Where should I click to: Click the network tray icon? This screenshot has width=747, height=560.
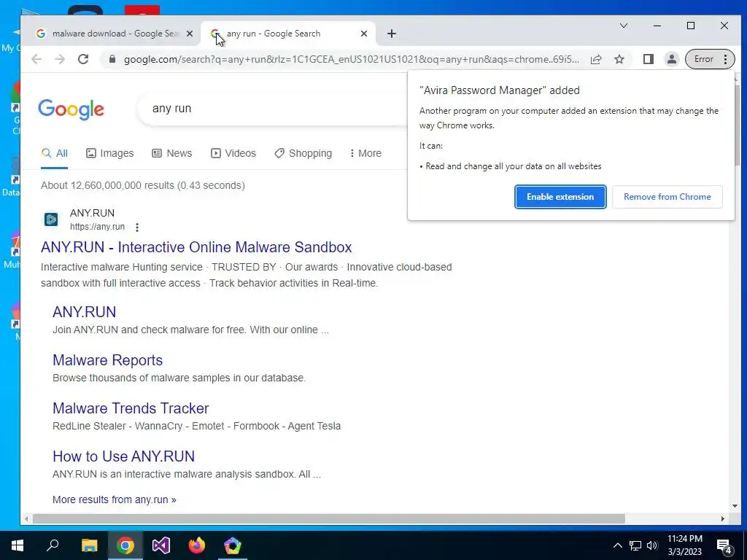tap(635, 545)
